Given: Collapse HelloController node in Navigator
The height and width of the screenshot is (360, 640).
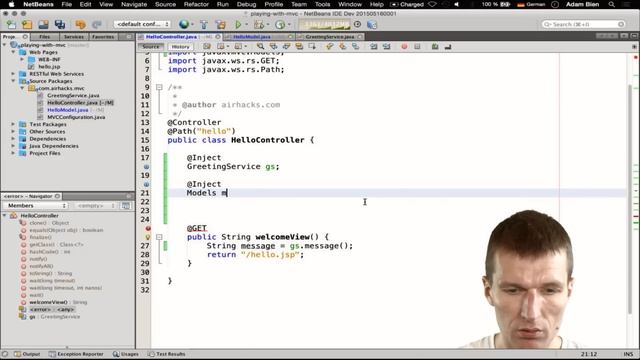Looking at the screenshot, I should [5, 216].
